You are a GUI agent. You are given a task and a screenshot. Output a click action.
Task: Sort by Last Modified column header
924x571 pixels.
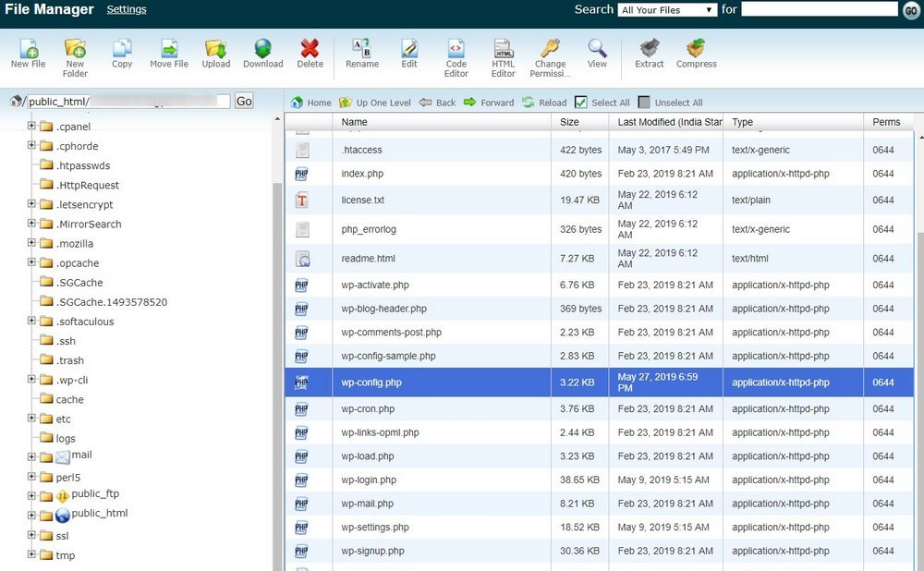click(669, 122)
